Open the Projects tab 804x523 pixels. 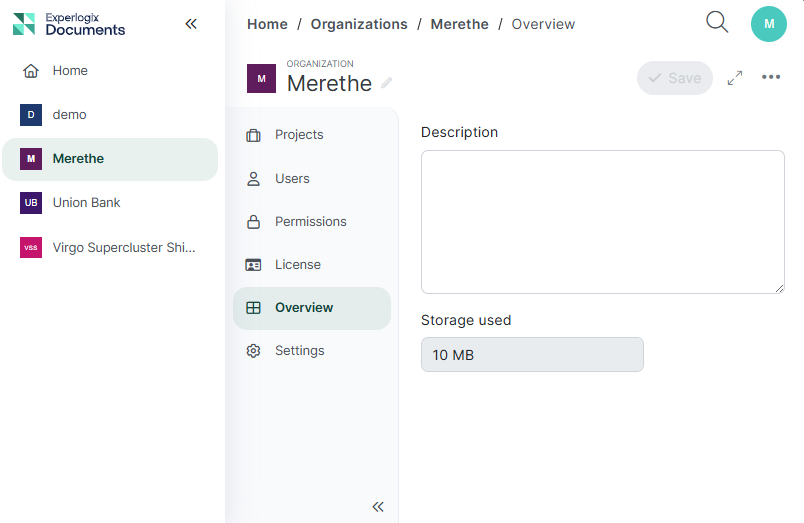(312, 135)
